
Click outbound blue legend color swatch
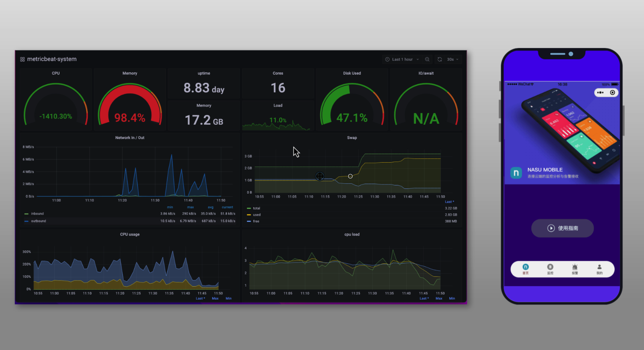[x=26, y=221]
